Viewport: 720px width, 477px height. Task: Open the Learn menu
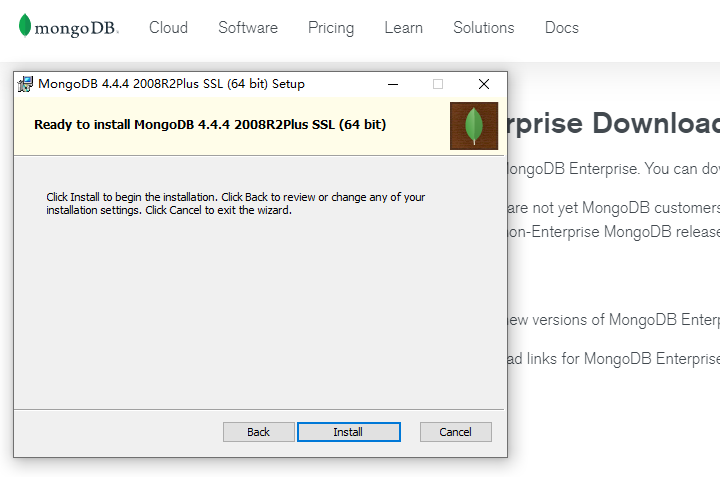(x=404, y=28)
